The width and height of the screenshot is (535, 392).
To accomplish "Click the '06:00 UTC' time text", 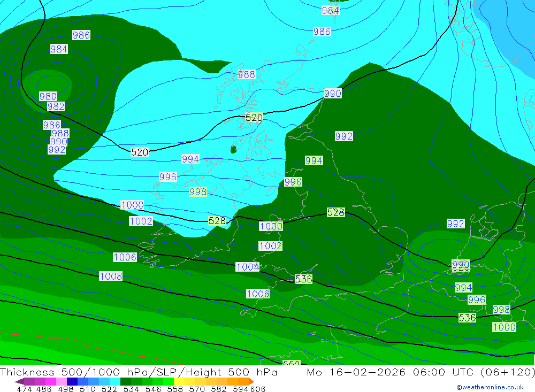I will point(444,372).
